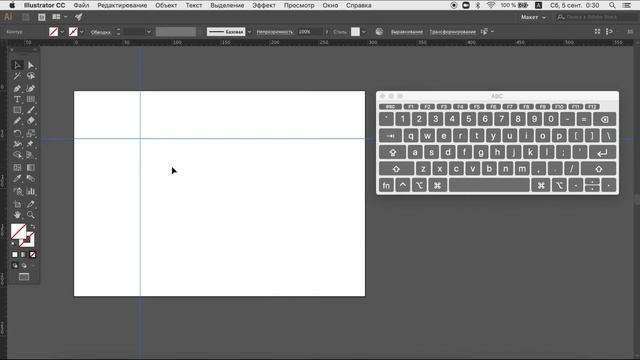Open the Файл menu
The image size is (640, 360).
[x=81, y=5]
